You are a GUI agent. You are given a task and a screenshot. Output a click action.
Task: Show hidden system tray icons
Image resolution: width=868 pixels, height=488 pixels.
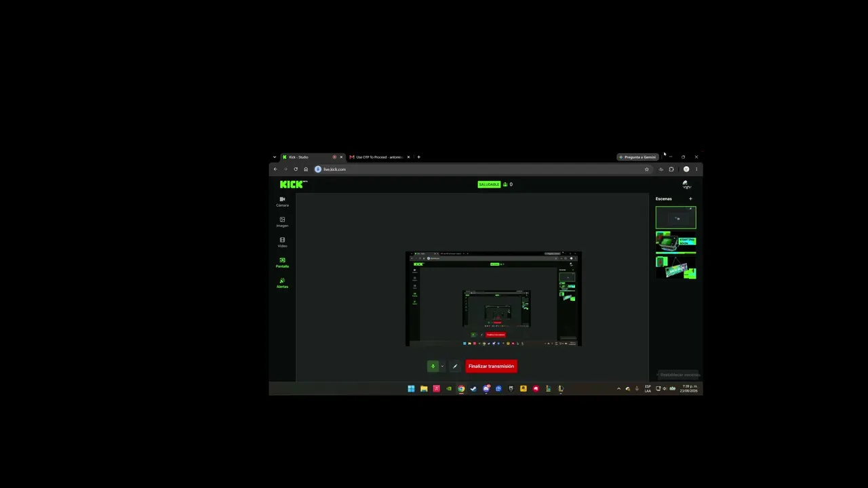[618, 389]
